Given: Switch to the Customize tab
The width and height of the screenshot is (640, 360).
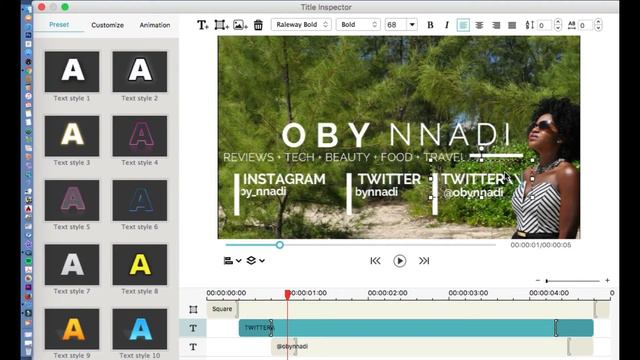Looking at the screenshot, I should [107, 25].
